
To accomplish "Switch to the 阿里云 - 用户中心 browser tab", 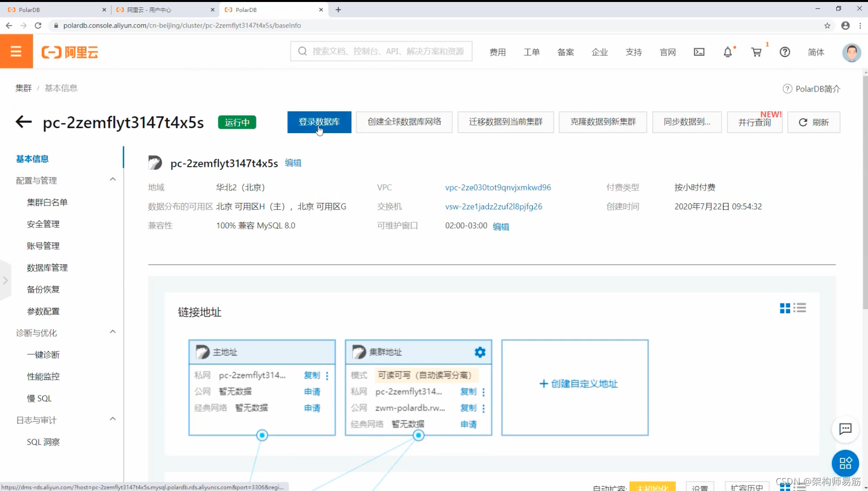I will [165, 9].
